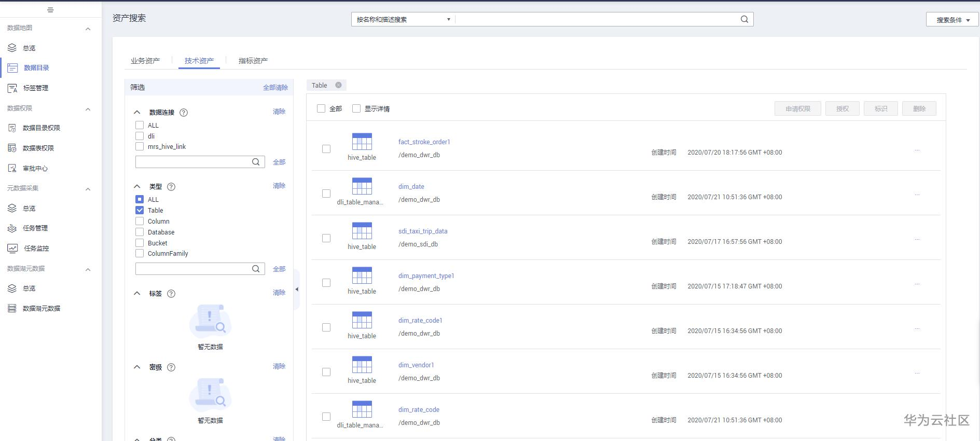Click the 标签管理 sidebar icon
Image resolution: width=980 pixels, height=441 pixels.
pos(12,88)
